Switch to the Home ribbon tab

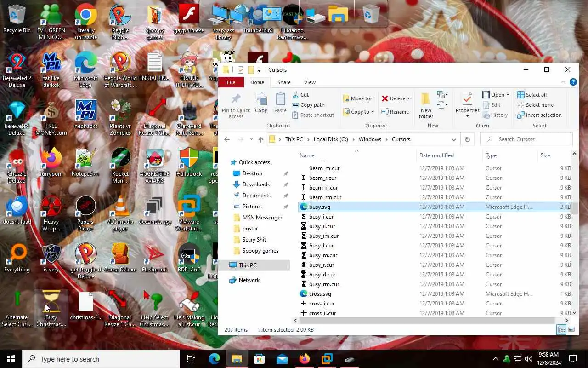click(257, 82)
